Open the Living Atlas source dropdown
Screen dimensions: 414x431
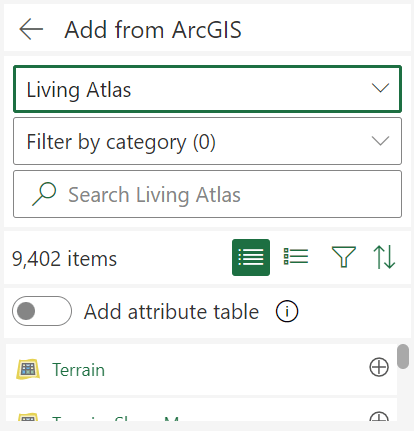[207, 89]
